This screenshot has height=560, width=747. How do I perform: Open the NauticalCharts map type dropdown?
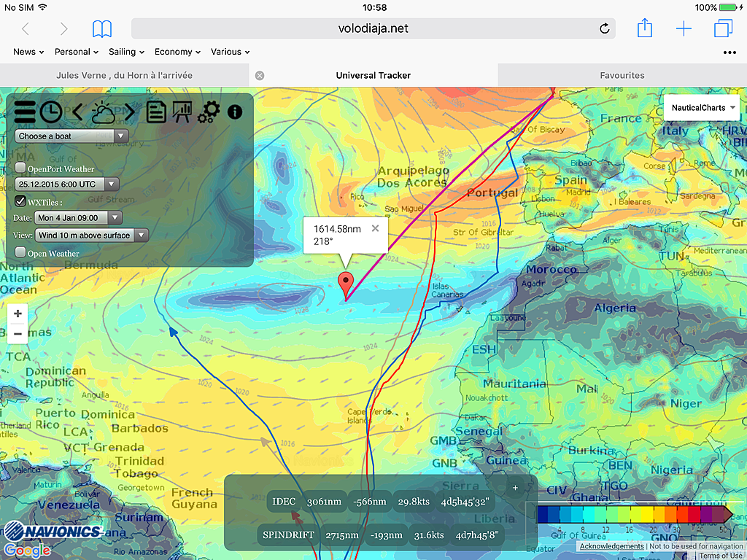point(702,108)
